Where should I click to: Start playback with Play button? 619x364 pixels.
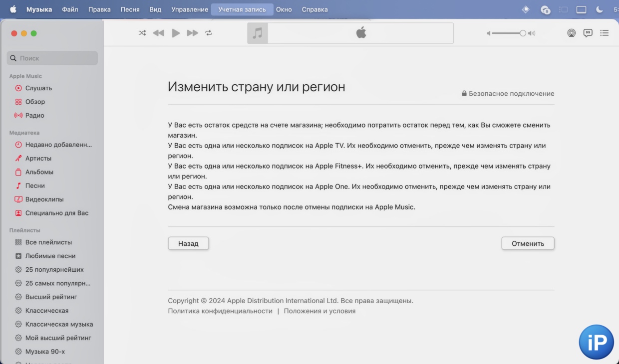coord(176,33)
